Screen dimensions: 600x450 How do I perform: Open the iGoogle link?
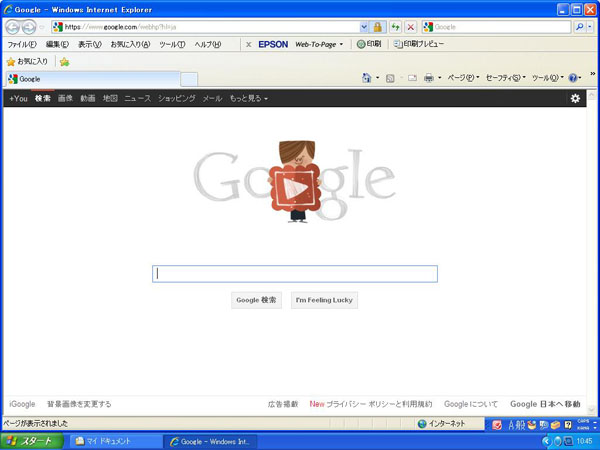[22, 404]
